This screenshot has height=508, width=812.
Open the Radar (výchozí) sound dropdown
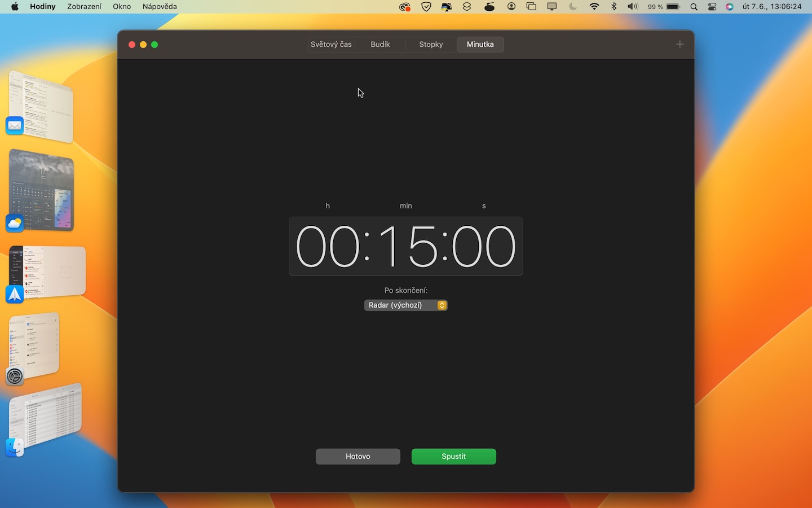pyautogui.click(x=406, y=305)
